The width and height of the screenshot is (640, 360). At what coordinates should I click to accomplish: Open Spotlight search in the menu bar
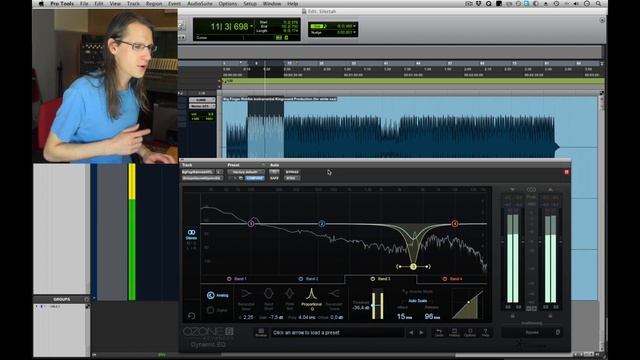(x=598, y=4)
